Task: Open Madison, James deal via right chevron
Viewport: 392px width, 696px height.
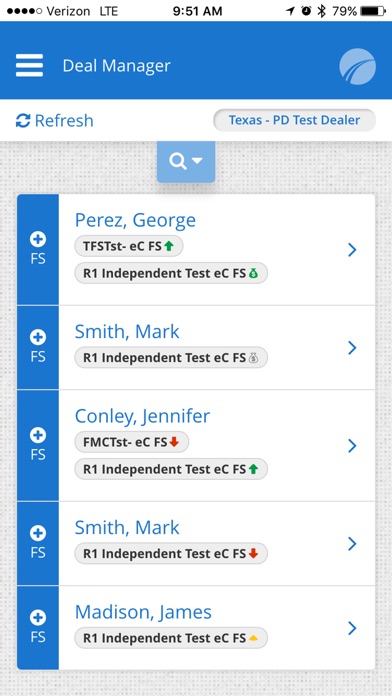Action: click(x=352, y=628)
